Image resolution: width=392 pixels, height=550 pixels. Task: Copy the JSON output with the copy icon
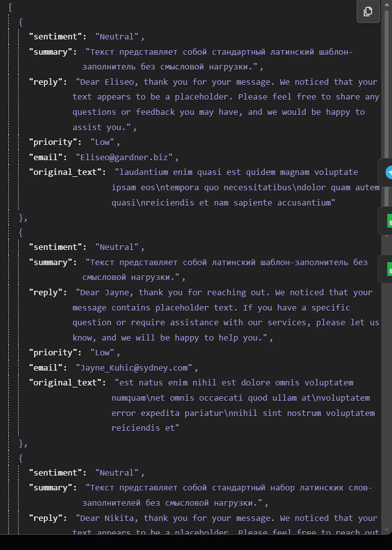(368, 11)
